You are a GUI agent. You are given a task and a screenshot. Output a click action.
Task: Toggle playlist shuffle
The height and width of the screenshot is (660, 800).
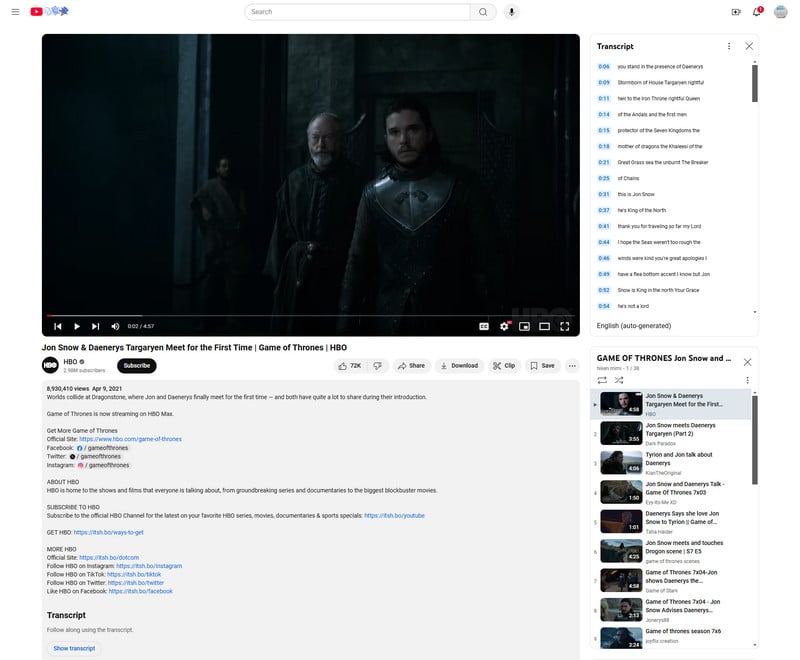pos(619,380)
